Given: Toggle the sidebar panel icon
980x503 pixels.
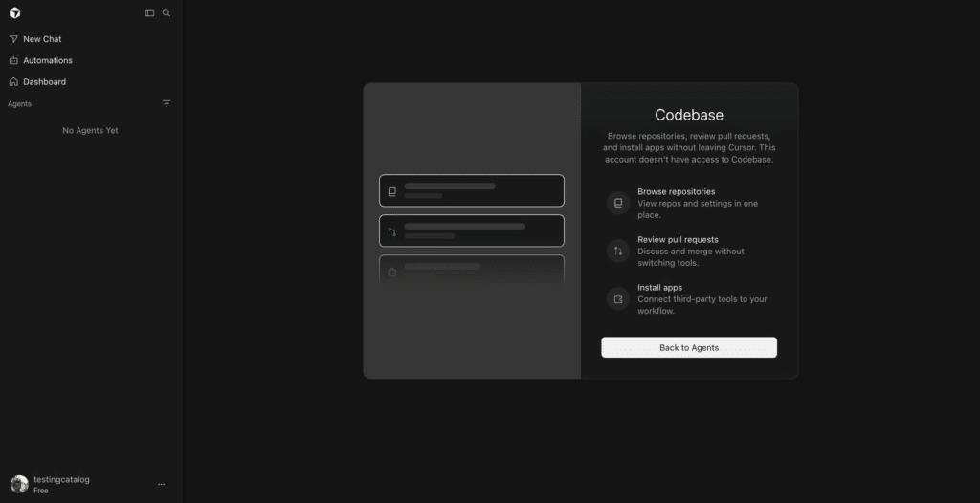Looking at the screenshot, I should point(149,12).
